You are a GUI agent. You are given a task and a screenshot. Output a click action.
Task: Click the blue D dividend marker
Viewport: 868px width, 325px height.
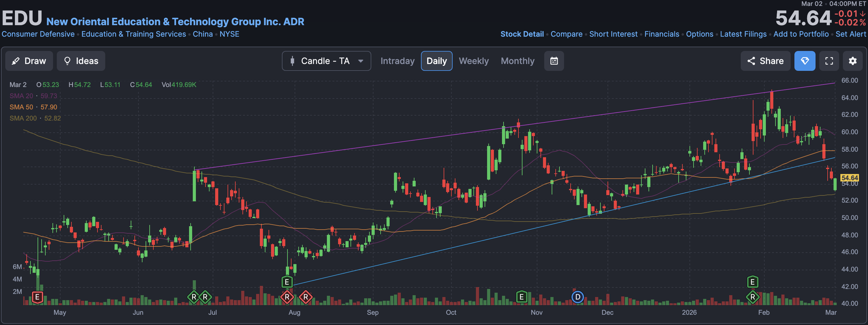[577, 297]
